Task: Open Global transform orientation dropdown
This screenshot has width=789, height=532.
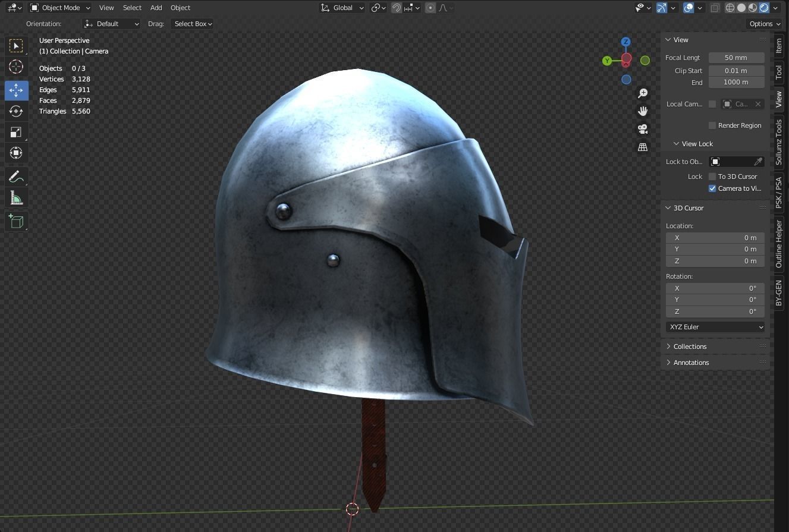Action: pos(342,8)
